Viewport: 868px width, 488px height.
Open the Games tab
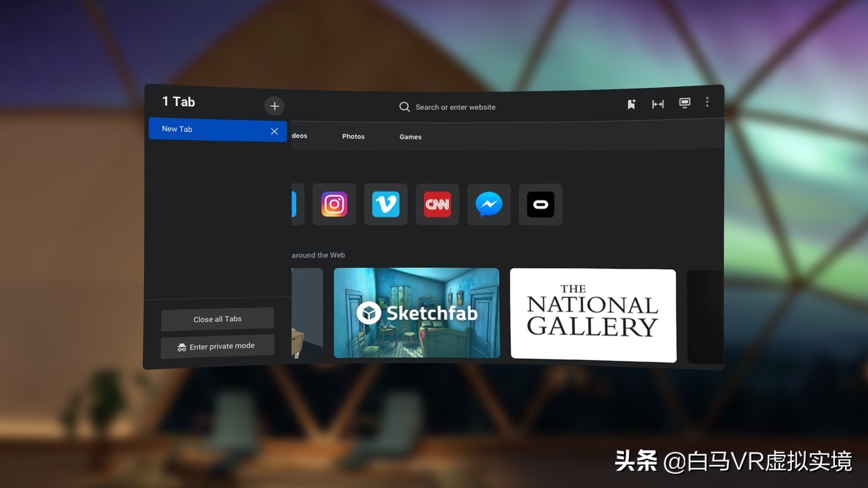pos(410,137)
